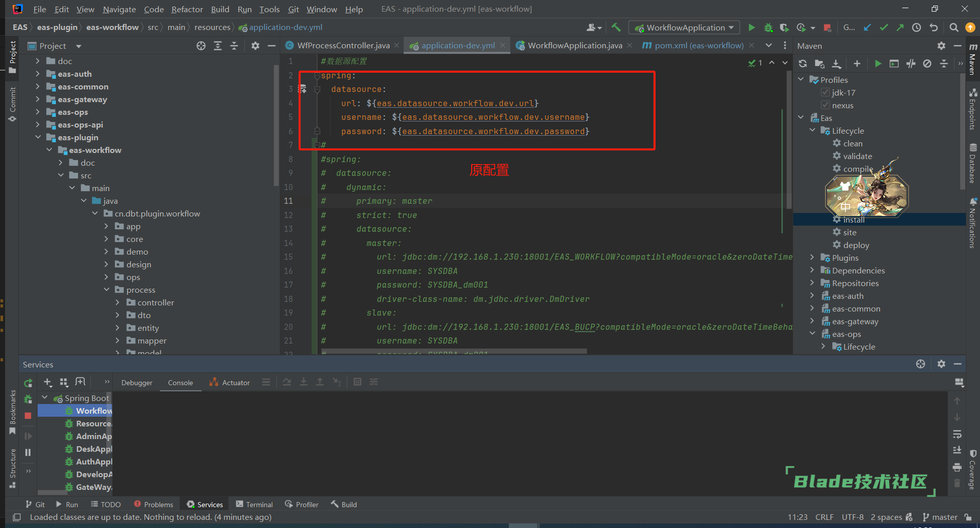980x528 pixels.
Task: Add service with plus in Services
Action: (48, 382)
